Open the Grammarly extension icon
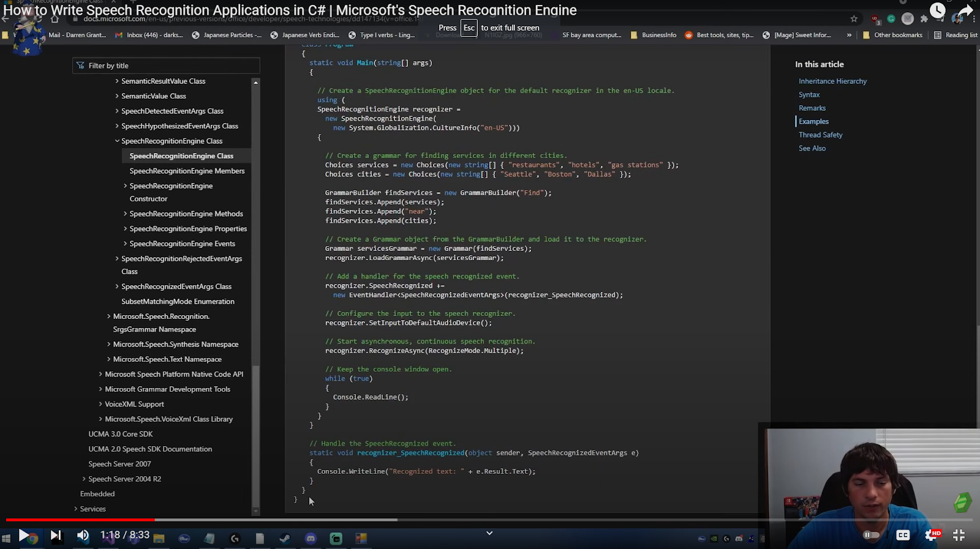 891,19
